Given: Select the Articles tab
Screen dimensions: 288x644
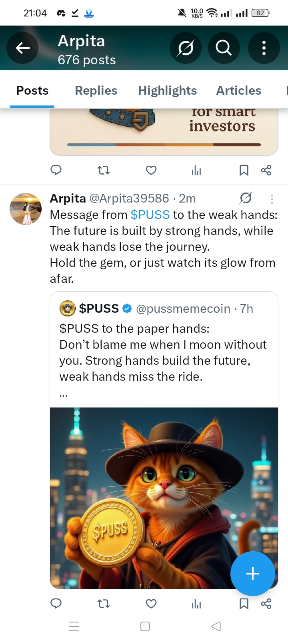Looking at the screenshot, I should (x=239, y=91).
